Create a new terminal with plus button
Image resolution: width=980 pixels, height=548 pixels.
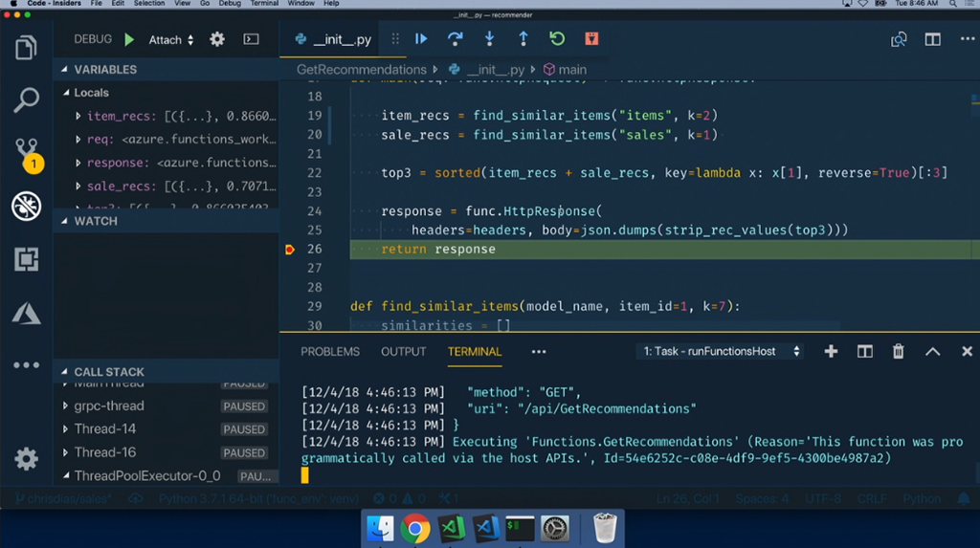pos(831,352)
